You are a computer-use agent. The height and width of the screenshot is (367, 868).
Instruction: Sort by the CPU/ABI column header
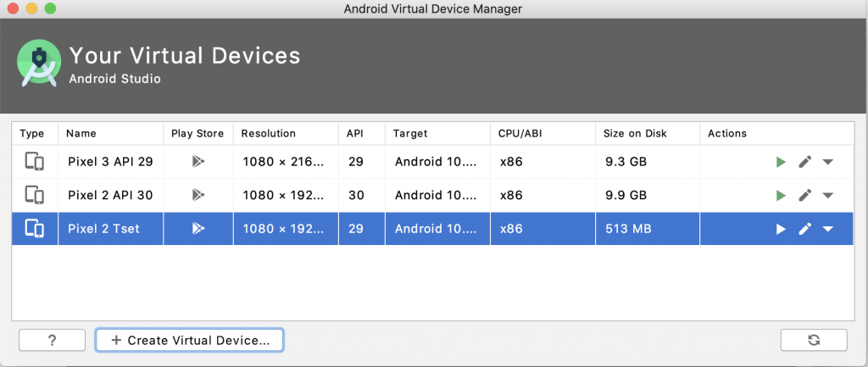pyautogui.click(x=543, y=133)
